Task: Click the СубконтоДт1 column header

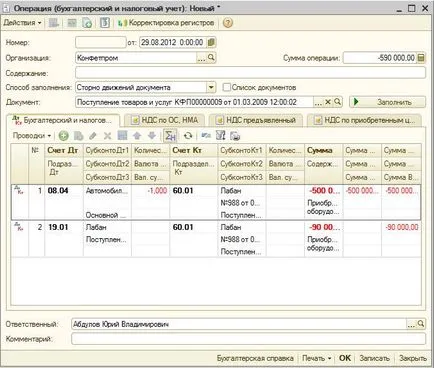Action: coord(107,150)
